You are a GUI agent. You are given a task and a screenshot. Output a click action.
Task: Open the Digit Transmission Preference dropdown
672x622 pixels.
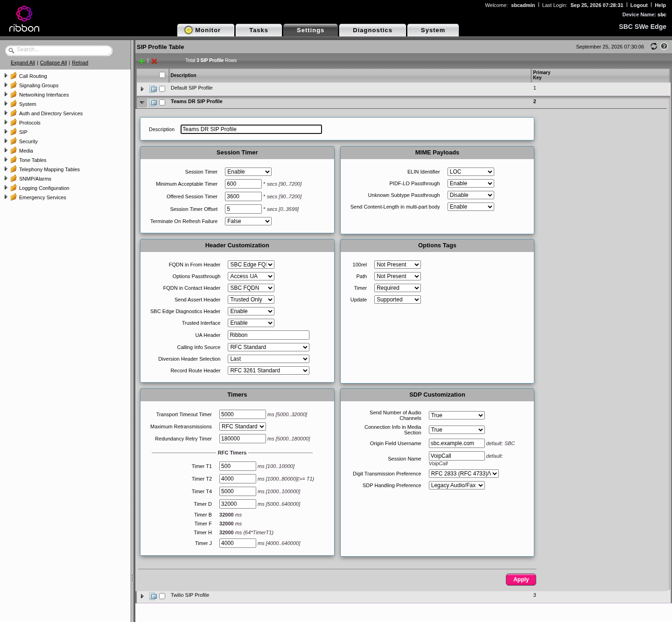pos(464,474)
